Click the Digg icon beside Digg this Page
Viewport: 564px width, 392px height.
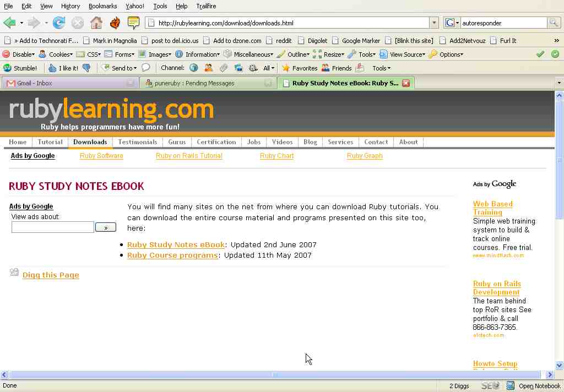tap(14, 273)
